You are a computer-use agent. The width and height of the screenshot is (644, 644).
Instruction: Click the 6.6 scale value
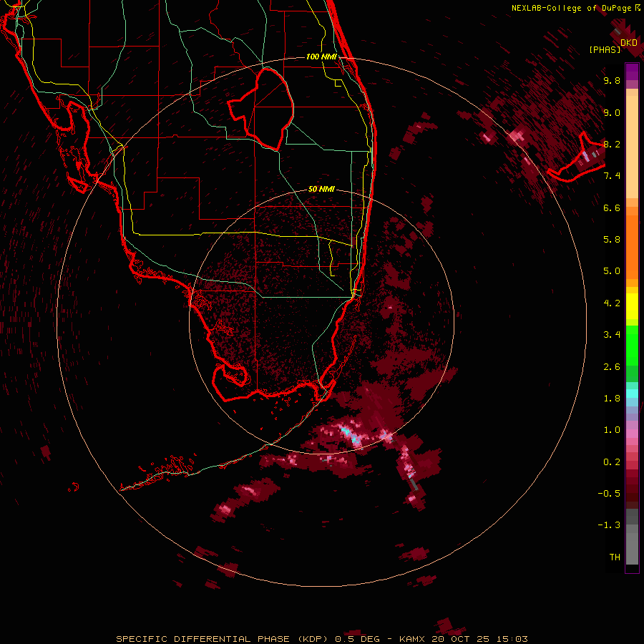pyautogui.click(x=612, y=208)
